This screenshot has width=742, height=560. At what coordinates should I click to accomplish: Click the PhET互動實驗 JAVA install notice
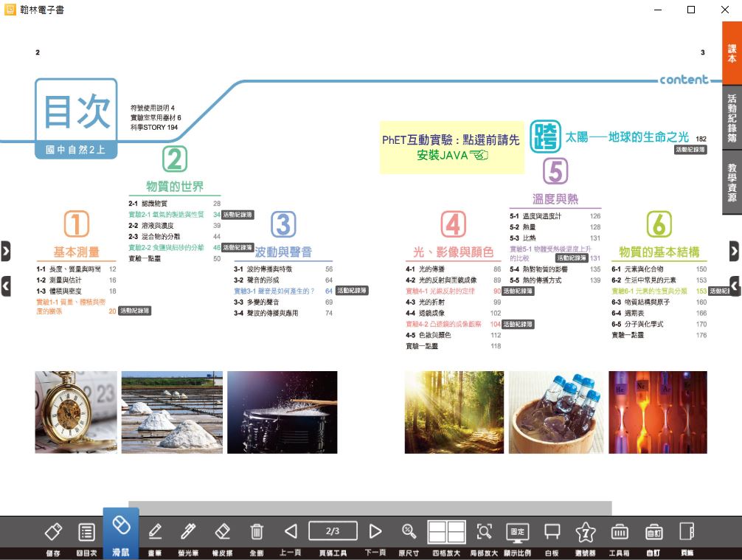click(x=451, y=148)
